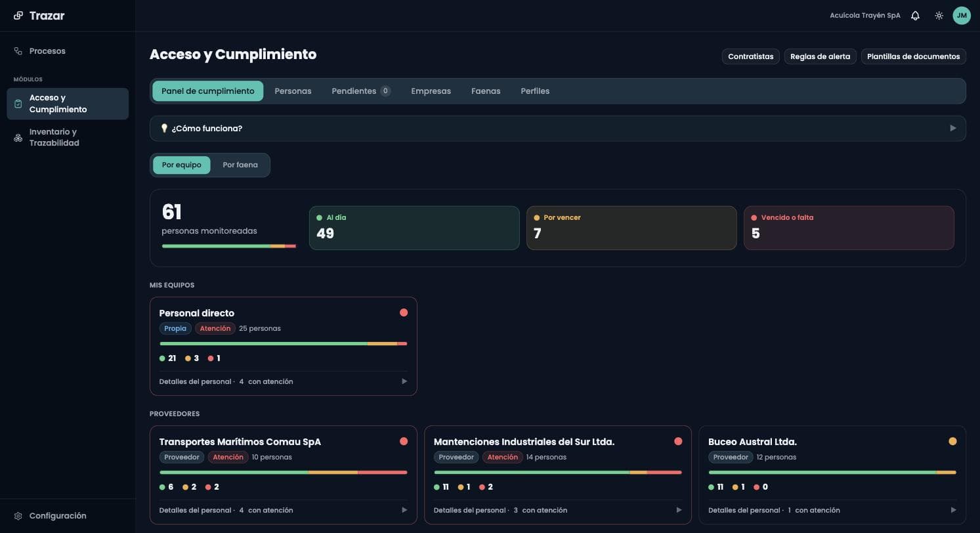This screenshot has height=533, width=980.
Task: Open Acceso y Cumplimiento sidebar module
Action: [68, 104]
